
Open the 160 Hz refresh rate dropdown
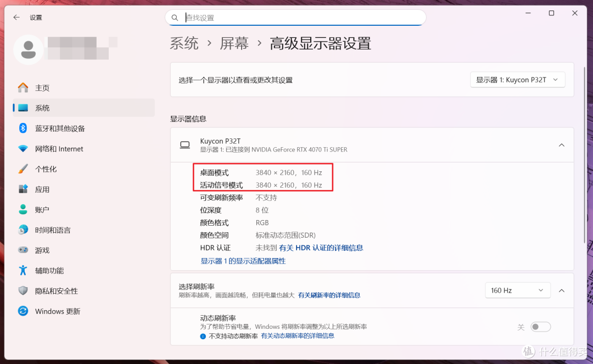(517, 290)
